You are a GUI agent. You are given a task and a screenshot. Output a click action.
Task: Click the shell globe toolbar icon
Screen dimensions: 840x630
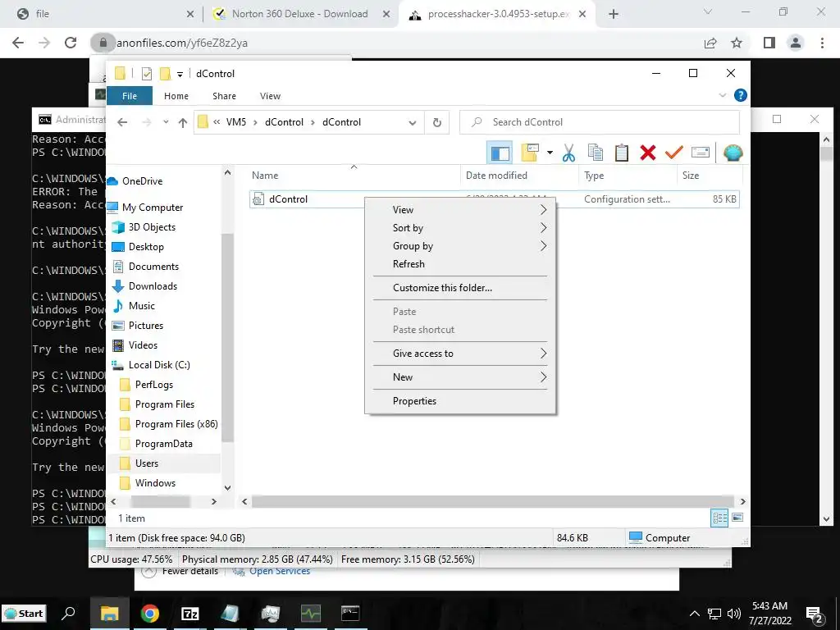pyautogui.click(x=733, y=153)
